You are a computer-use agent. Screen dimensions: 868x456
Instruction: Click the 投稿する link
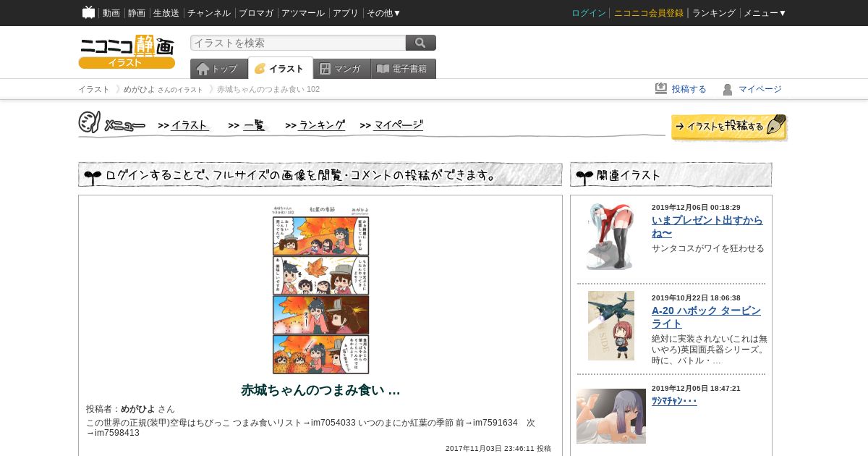click(689, 89)
